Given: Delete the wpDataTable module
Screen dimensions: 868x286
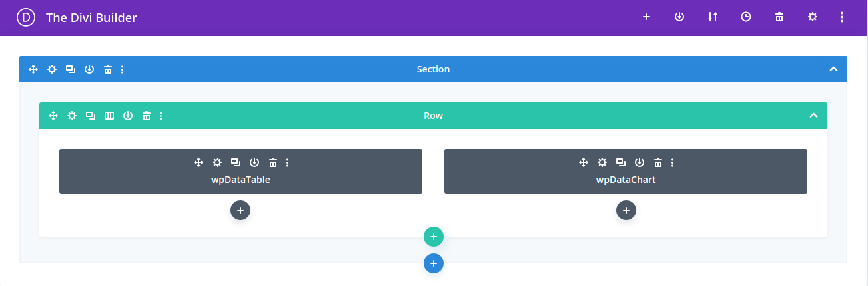Looking at the screenshot, I should (x=272, y=162).
